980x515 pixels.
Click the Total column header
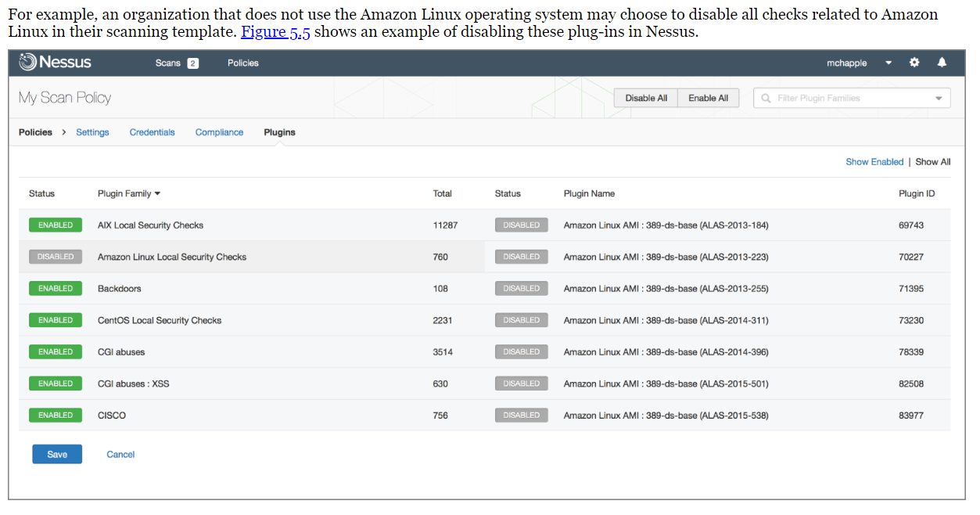(443, 193)
